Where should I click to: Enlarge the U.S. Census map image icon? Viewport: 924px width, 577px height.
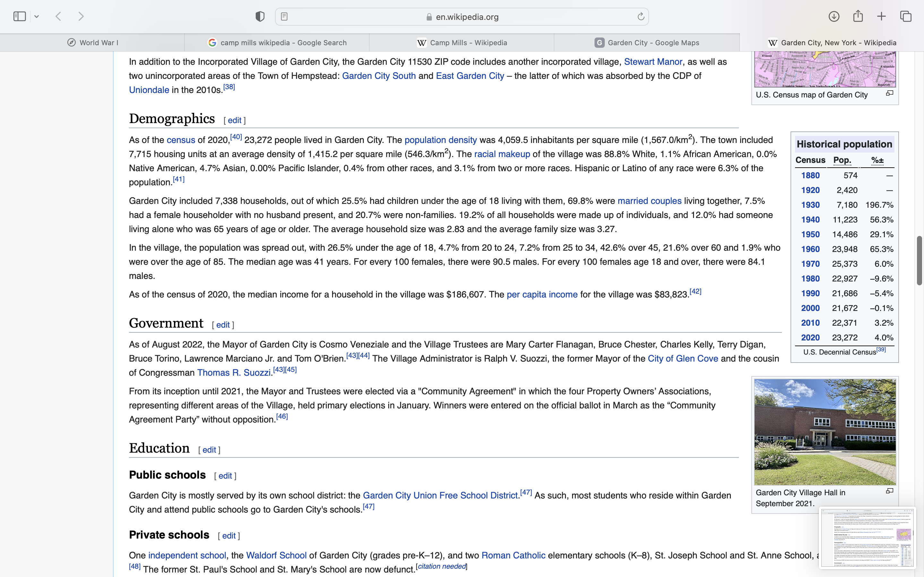click(x=889, y=93)
